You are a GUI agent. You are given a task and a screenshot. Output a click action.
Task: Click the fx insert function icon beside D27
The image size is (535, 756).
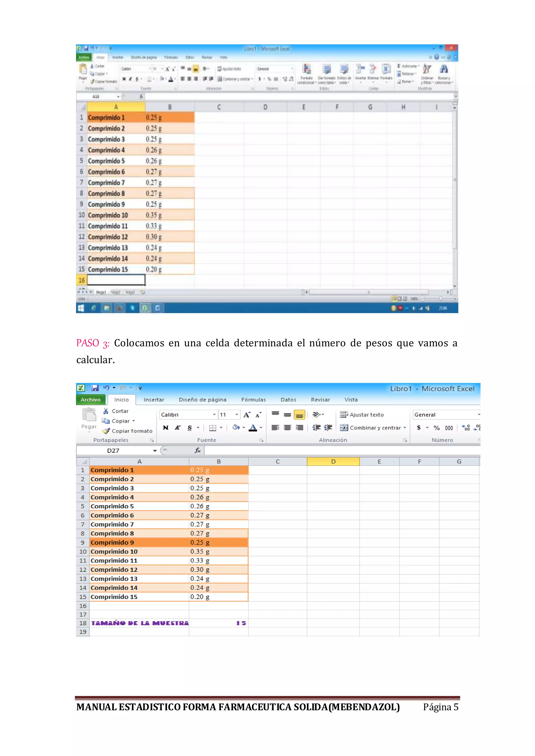[x=198, y=450]
